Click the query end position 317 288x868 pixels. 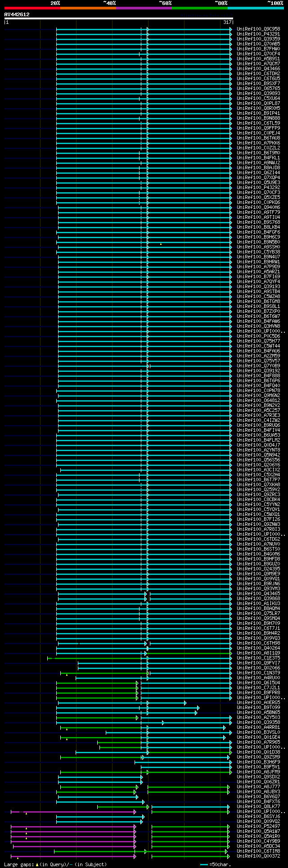click(227, 22)
